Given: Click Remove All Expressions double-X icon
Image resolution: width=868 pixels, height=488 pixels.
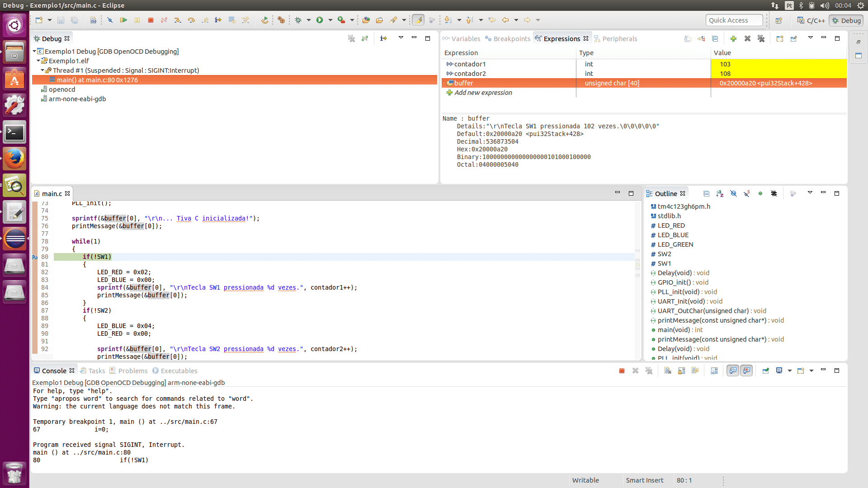Looking at the screenshot, I should point(761,39).
